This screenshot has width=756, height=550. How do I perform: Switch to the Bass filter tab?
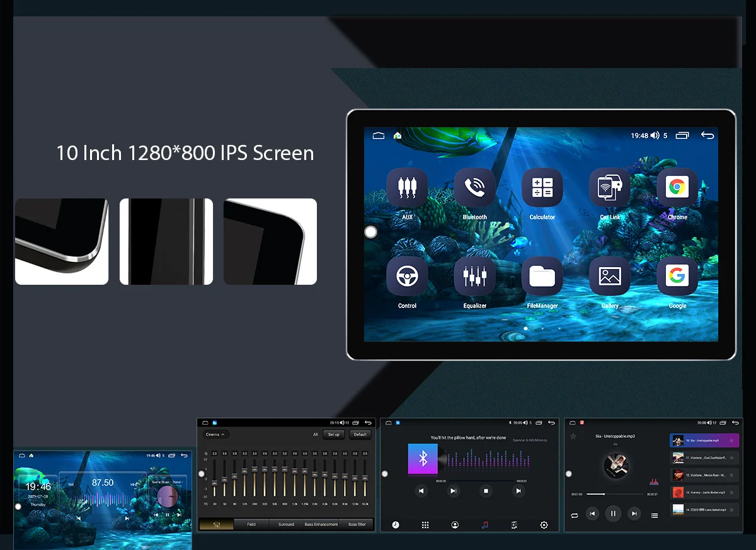357,524
